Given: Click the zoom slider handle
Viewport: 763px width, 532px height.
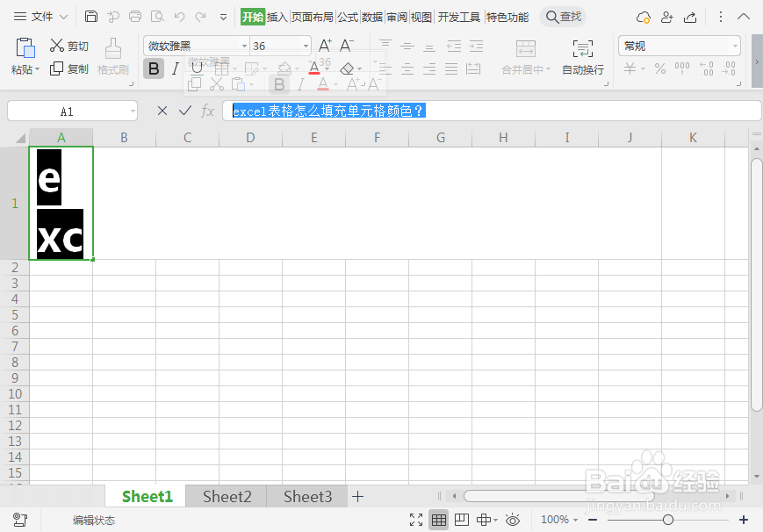Looking at the screenshot, I should [x=668, y=520].
